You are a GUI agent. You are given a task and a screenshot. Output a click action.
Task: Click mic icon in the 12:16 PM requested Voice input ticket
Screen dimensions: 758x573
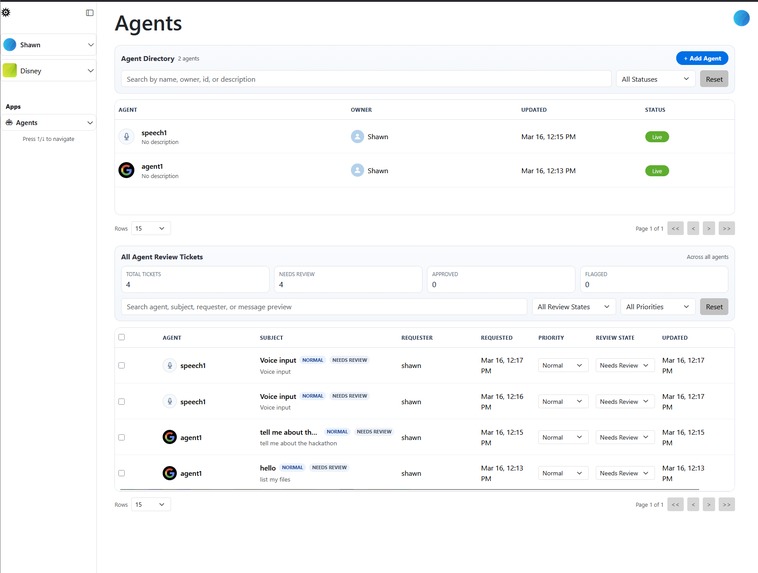pyautogui.click(x=170, y=401)
